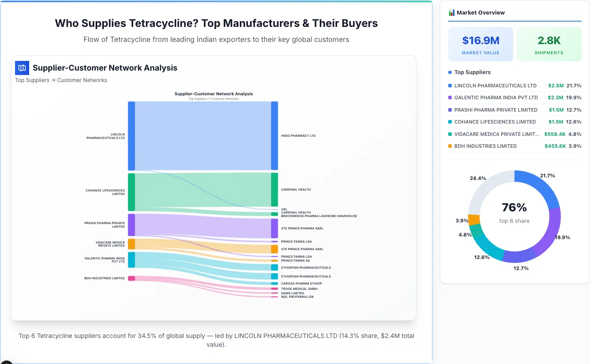This screenshot has width=590, height=364.
Task: Click the blue network analysis panel icon
Action: [x=22, y=68]
